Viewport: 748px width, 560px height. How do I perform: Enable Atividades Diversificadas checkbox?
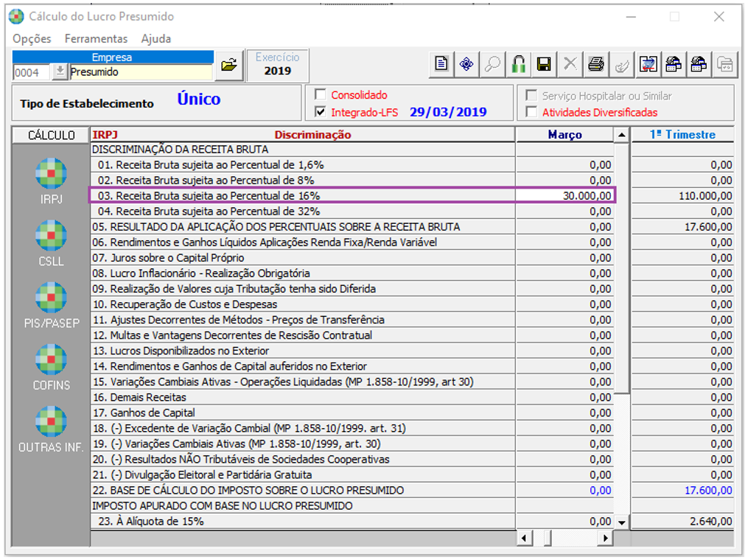point(531,112)
